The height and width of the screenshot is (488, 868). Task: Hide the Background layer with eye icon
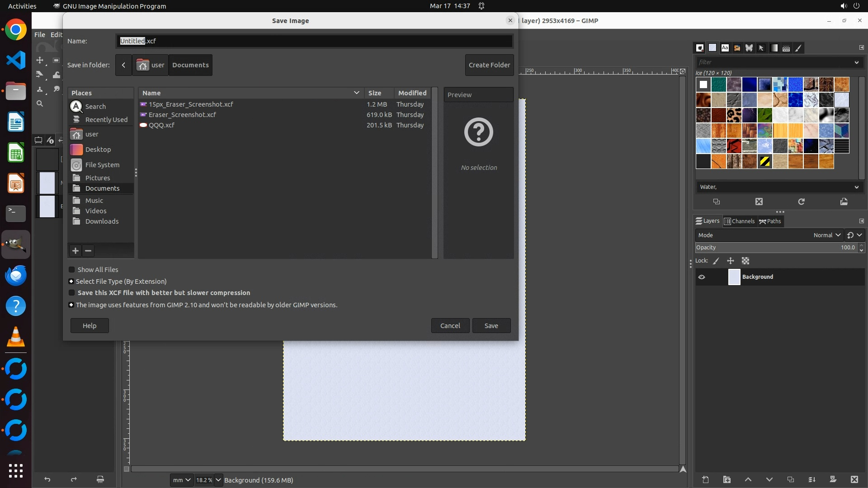[702, 277]
